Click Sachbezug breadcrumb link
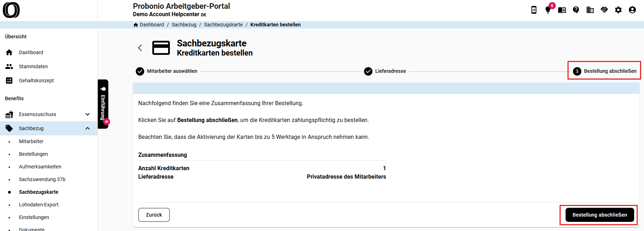 [184, 25]
